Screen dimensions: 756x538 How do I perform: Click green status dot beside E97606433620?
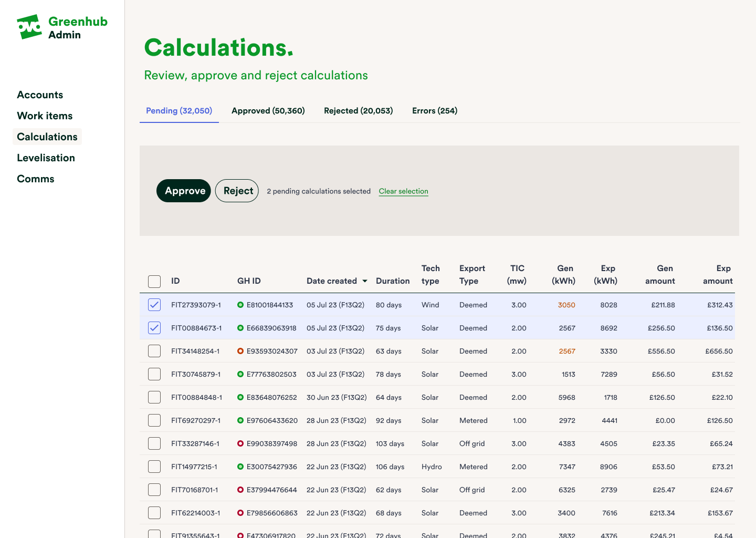pyautogui.click(x=240, y=420)
